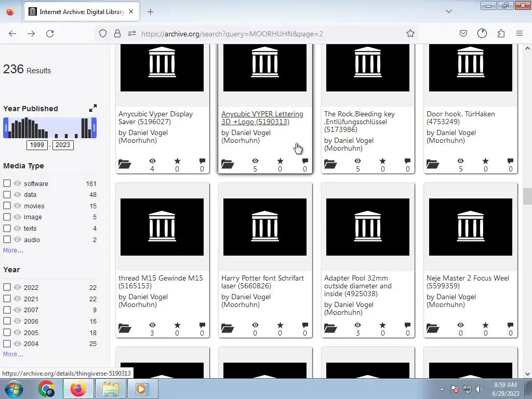Click the folder icon on Door hook. TürHaken card
This screenshot has width=532, height=399.
pyautogui.click(x=433, y=164)
